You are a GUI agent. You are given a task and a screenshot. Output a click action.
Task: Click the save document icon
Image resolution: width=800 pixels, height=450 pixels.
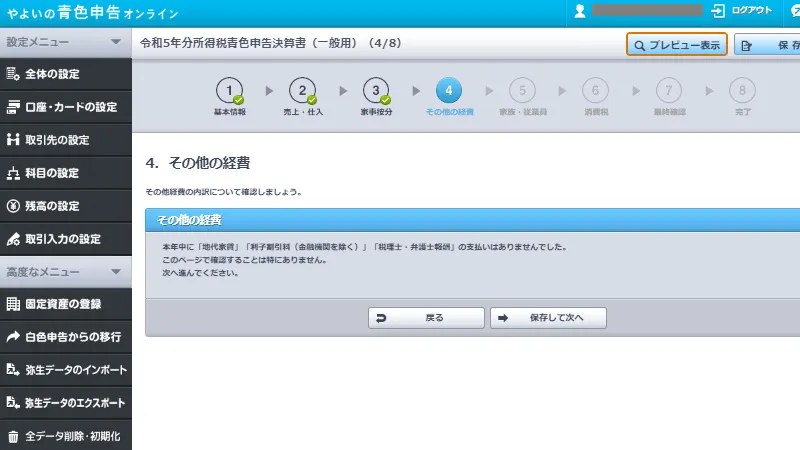click(x=746, y=46)
